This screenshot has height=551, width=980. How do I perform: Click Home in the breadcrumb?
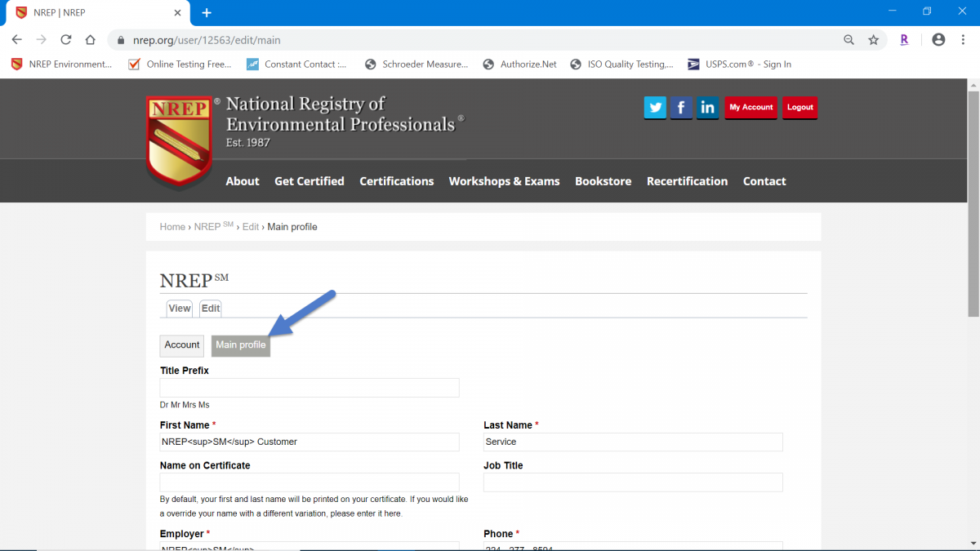click(172, 227)
